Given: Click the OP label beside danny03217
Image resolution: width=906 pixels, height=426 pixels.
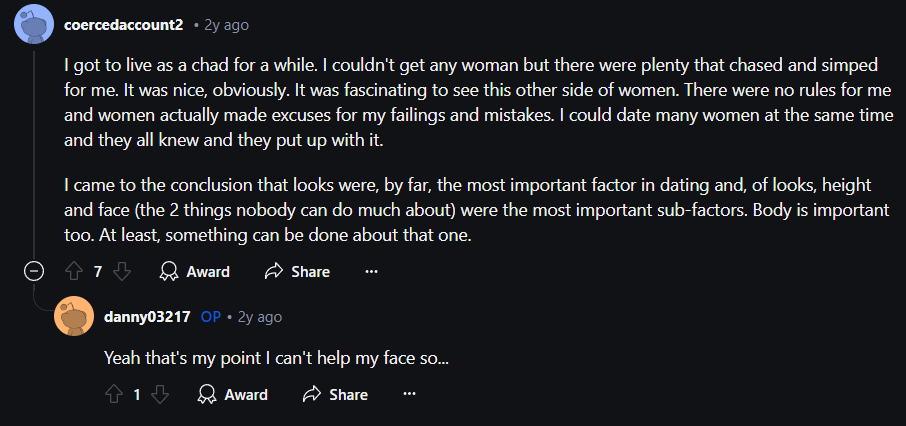Looking at the screenshot, I should coord(210,317).
